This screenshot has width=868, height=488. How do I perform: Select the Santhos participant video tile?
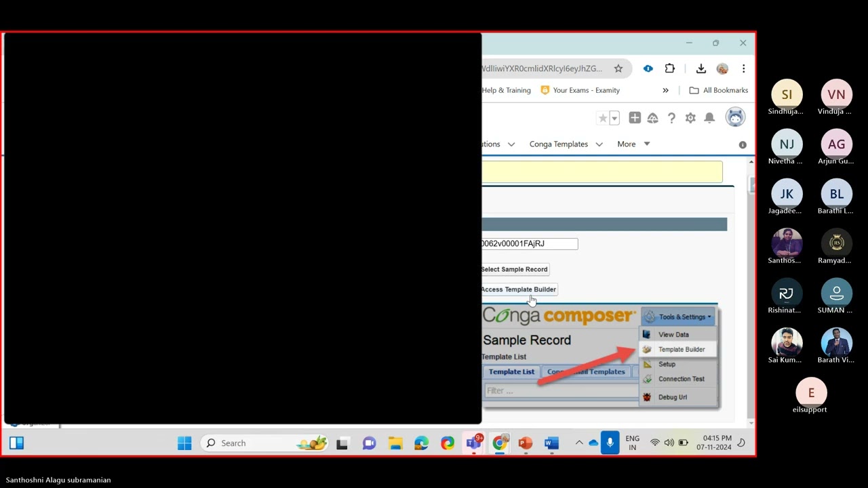[787, 247]
